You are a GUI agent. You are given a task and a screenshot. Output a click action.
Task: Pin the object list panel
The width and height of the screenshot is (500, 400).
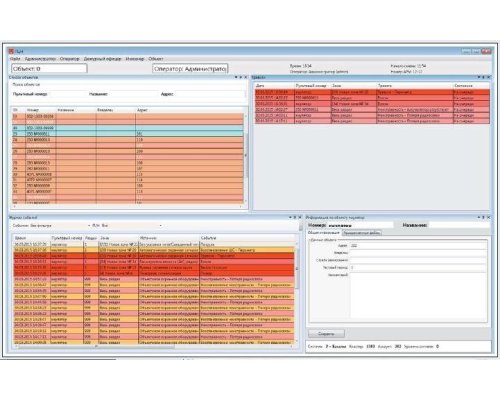point(241,77)
